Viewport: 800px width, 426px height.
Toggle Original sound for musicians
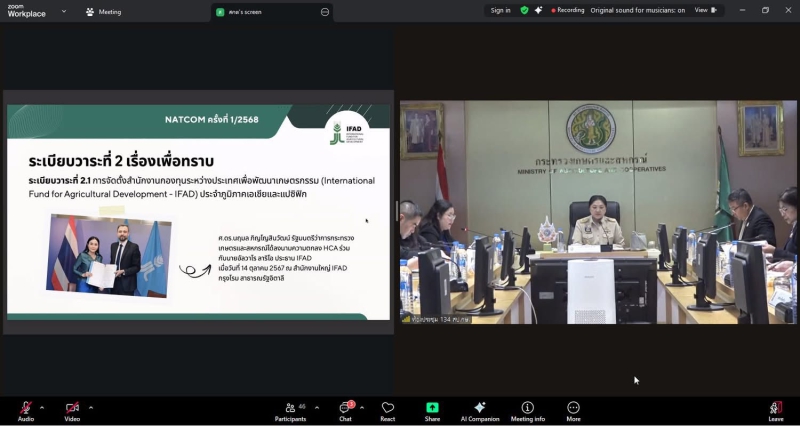[x=651, y=10]
